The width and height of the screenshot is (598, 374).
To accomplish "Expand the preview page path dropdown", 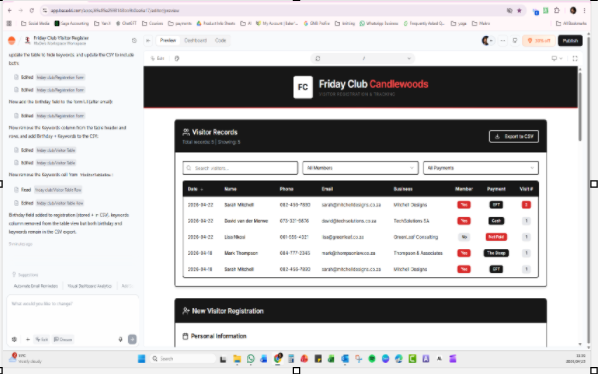I will tap(409, 58).
